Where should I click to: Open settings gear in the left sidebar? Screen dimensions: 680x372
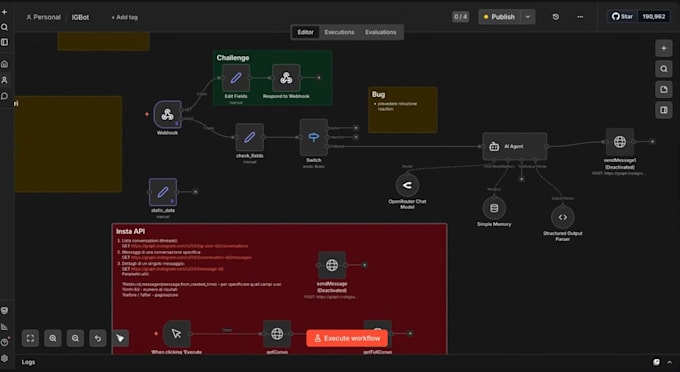point(4,358)
